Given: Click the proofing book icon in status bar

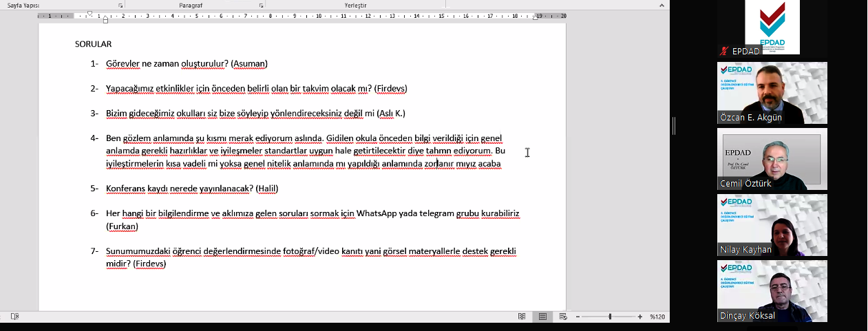Looking at the screenshot, I should pyautogui.click(x=15, y=317).
